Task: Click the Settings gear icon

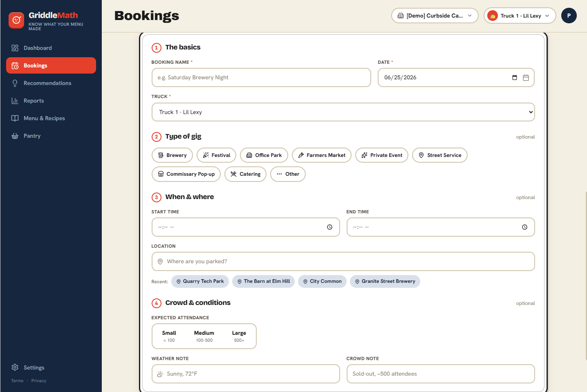Action: pos(15,367)
